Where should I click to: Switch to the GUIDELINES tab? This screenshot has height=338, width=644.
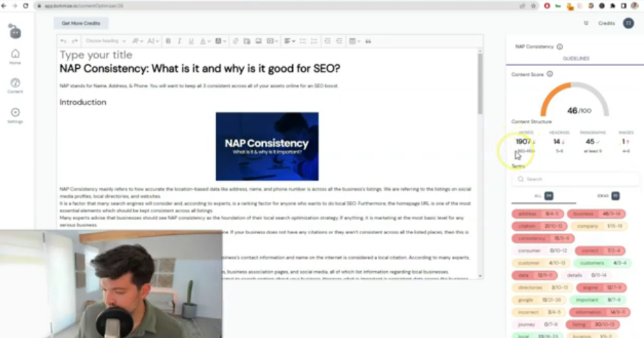576,58
